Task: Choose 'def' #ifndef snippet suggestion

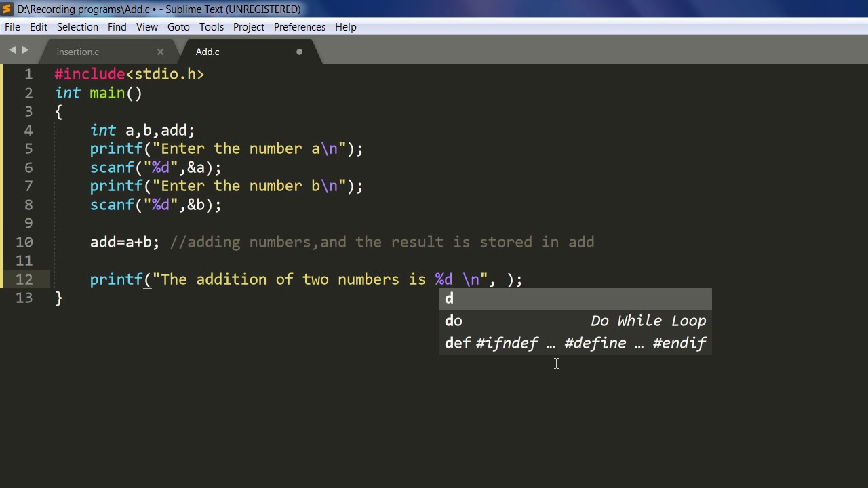Action: click(576, 343)
